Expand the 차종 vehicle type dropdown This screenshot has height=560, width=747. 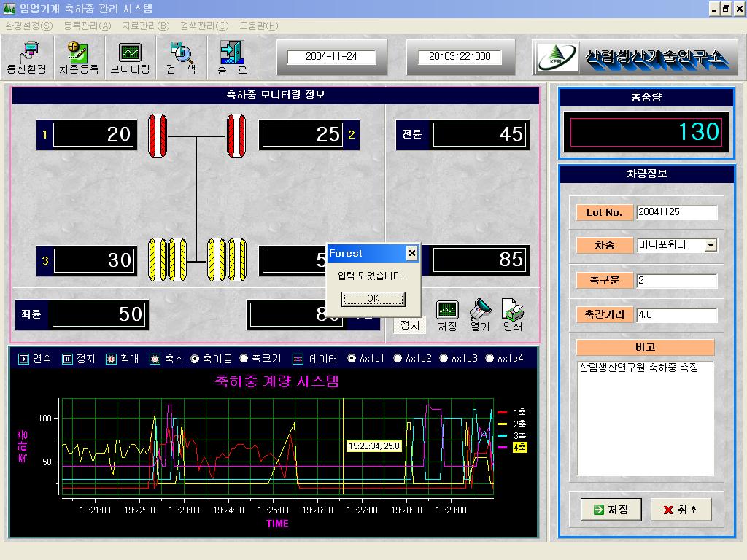(711, 245)
